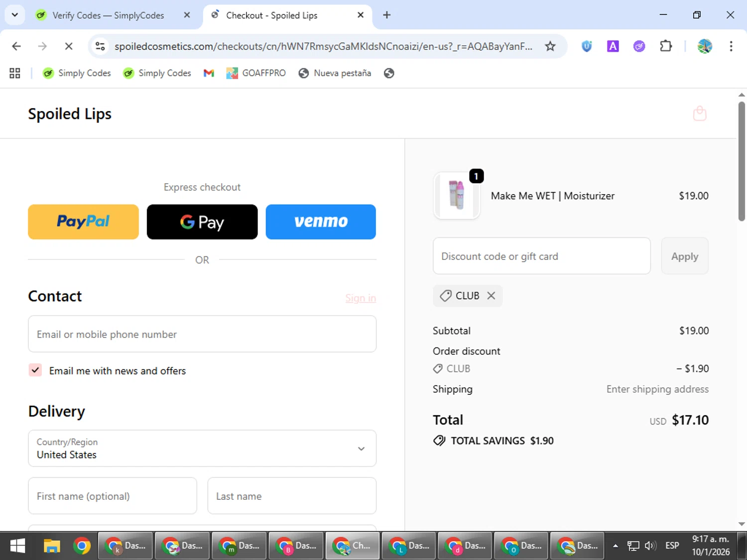The width and height of the screenshot is (747, 560).
Task: Open the GOAFFPRO bookmark
Action: 256,73
